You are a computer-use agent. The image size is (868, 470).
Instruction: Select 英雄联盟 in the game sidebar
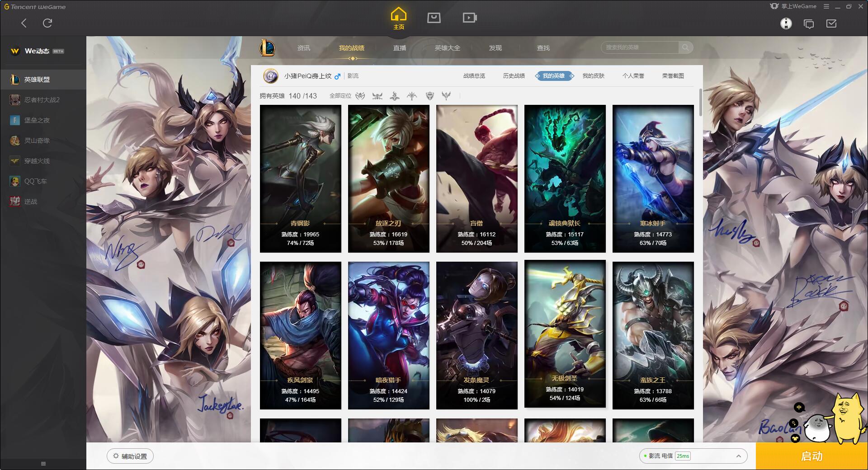[x=43, y=80]
